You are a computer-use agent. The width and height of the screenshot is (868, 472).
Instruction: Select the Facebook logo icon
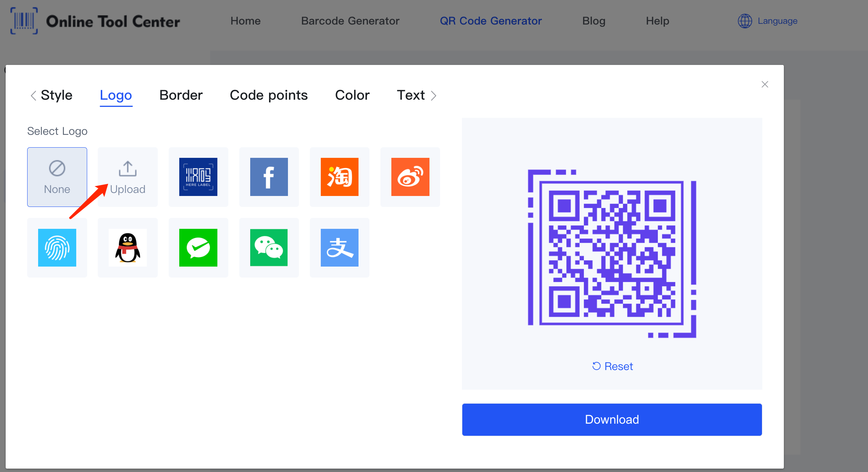pos(269,176)
